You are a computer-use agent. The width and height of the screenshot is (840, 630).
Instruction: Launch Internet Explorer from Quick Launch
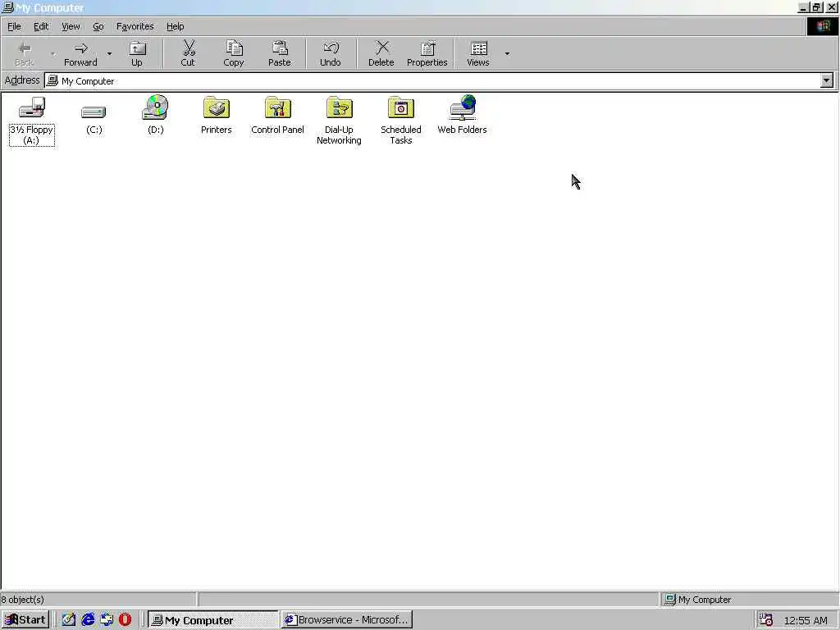[88, 620]
